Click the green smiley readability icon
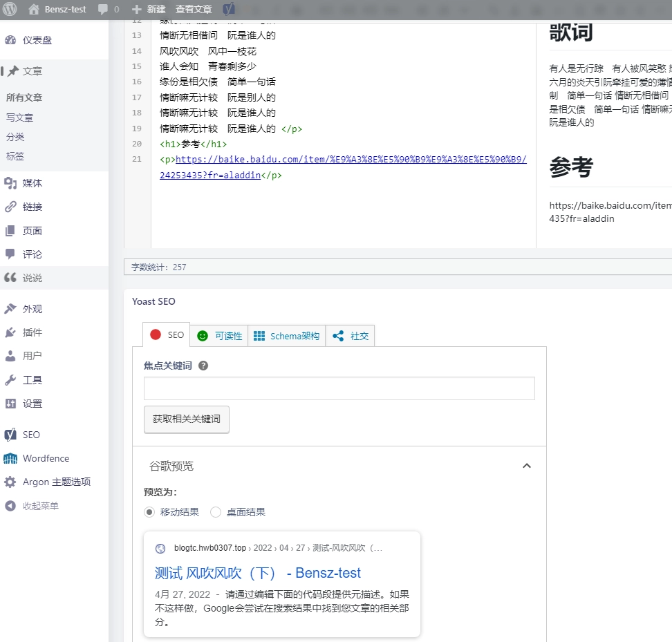Screen dimensions: 672x642 click(x=203, y=337)
